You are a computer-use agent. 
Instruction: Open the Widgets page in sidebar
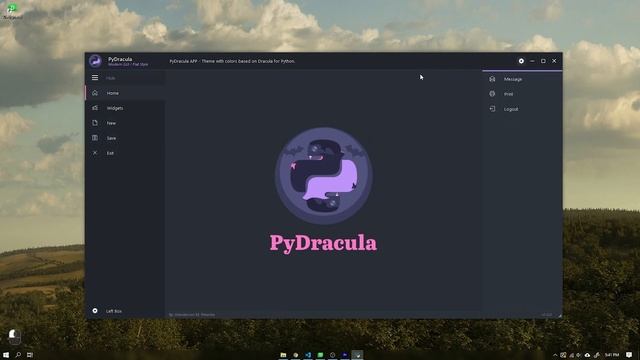(x=125, y=108)
